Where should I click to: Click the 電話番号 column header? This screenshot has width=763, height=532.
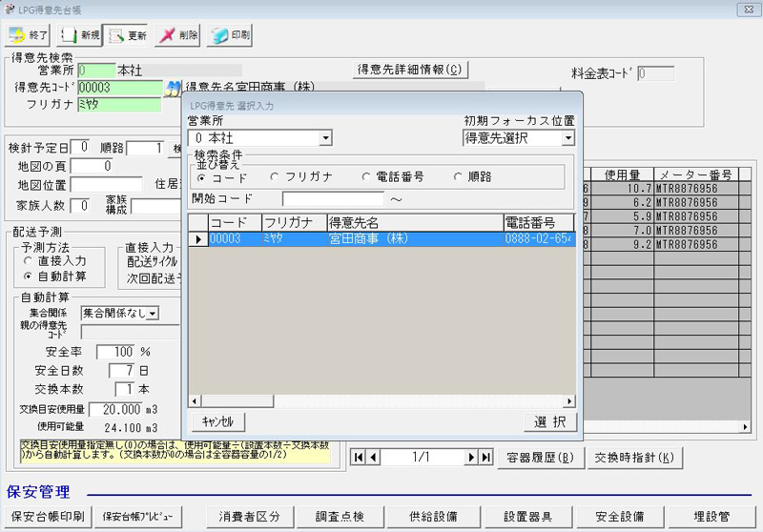pyautogui.click(x=539, y=222)
